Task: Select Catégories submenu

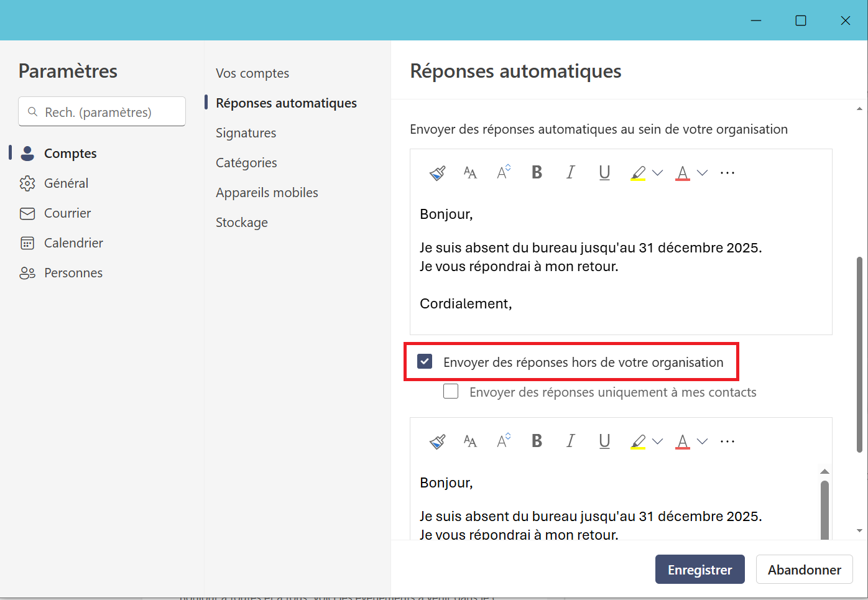Action: click(246, 162)
